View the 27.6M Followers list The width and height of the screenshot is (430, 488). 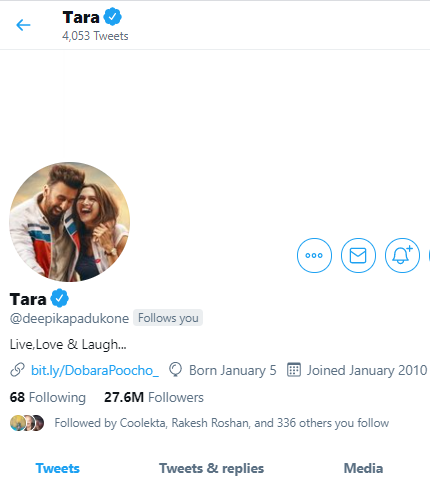[154, 397]
